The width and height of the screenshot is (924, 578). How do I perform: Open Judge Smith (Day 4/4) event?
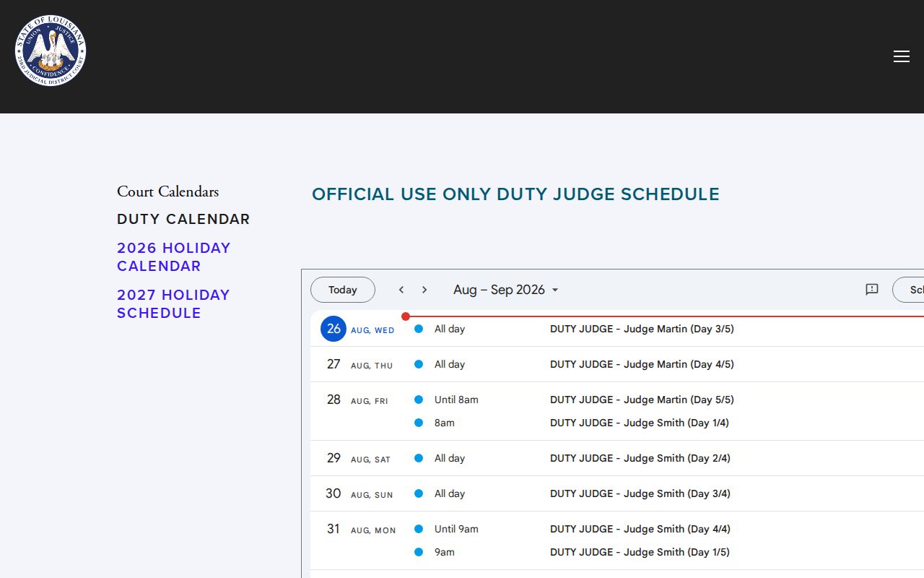point(640,529)
